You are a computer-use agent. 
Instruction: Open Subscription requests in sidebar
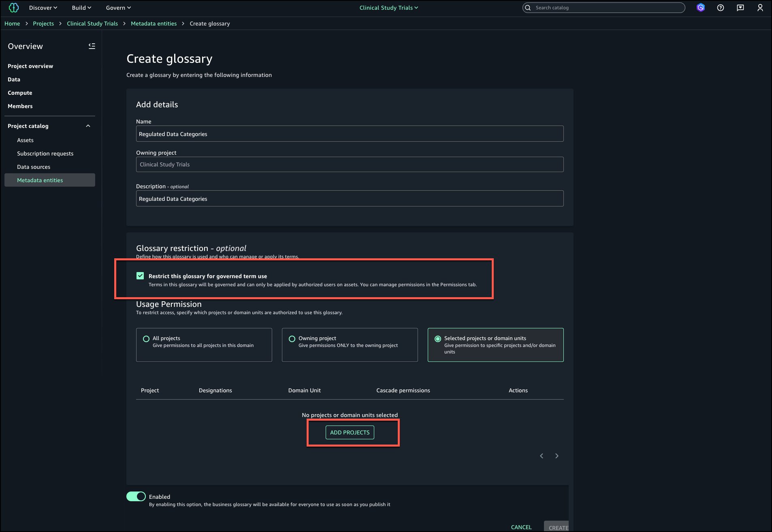pos(45,153)
